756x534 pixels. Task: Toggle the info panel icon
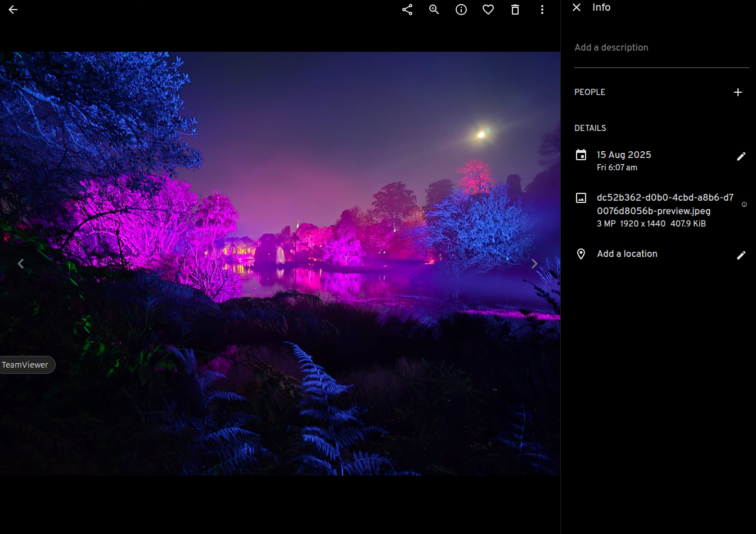click(461, 10)
